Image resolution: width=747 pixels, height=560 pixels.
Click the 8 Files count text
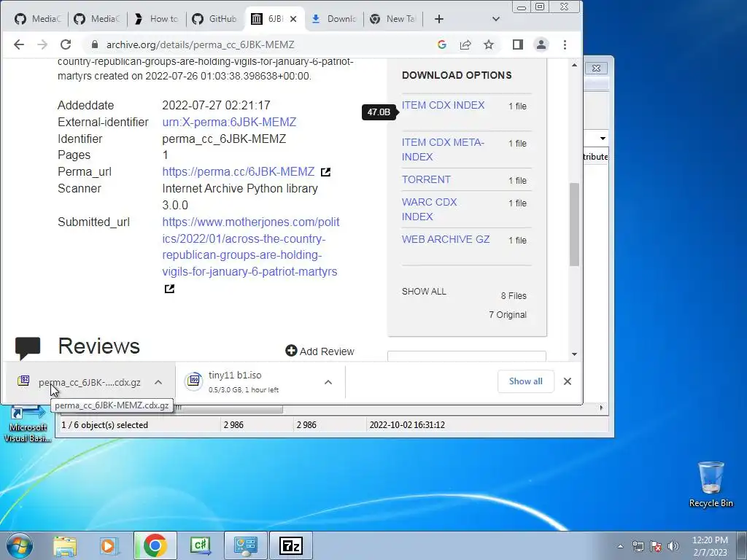coord(514,296)
